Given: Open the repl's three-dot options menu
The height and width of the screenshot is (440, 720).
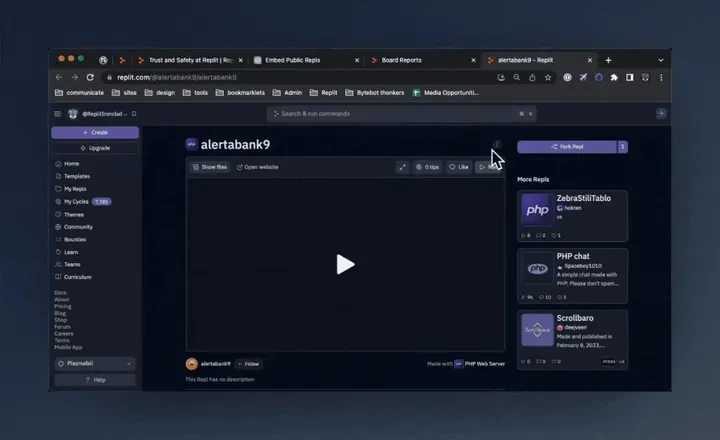Looking at the screenshot, I should tap(497, 144).
